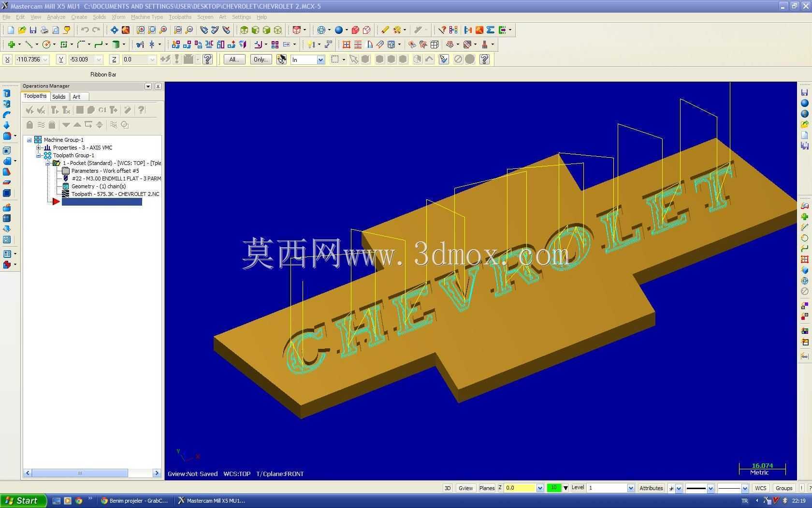Open the Y coordinate dropdown
812x508 pixels.
tap(99, 60)
